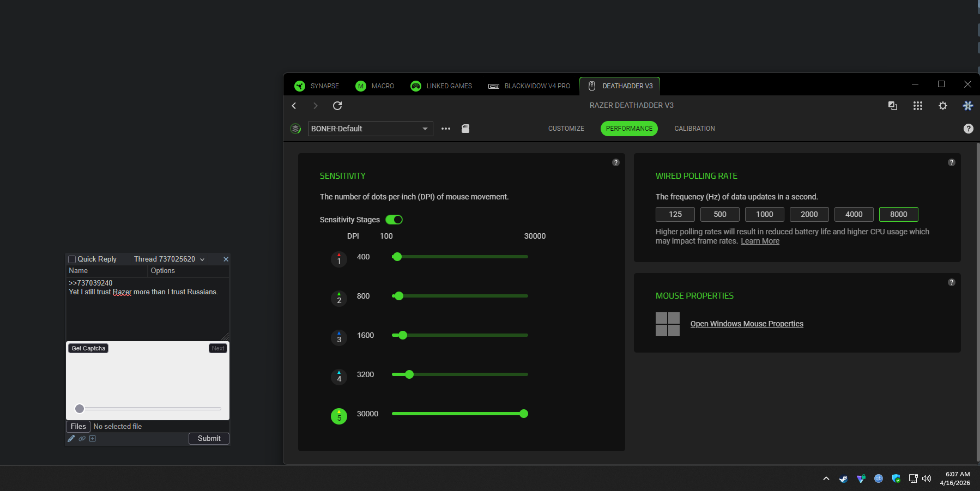The width and height of the screenshot is (980, 491).
Task: Open the qBittorrent tray icon
Action: 879,478
